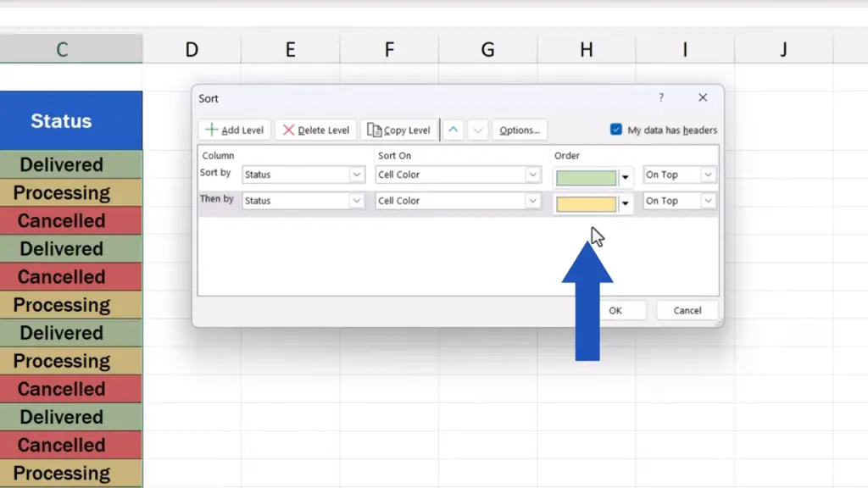Click the Delete Level red X icon
The image size is (868, 488).
click(289, 130)
